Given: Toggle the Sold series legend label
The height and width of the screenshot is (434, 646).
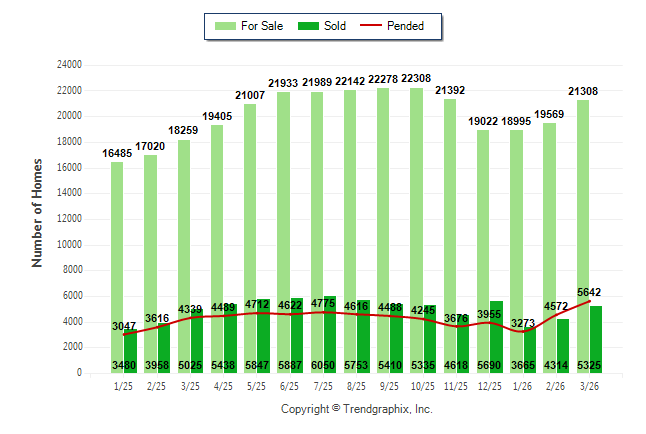Looking at the screenshot, I should click(335, 26).
